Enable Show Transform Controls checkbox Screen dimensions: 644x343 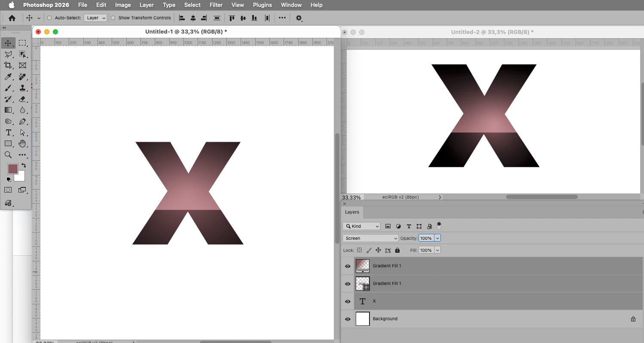[113, 18]
